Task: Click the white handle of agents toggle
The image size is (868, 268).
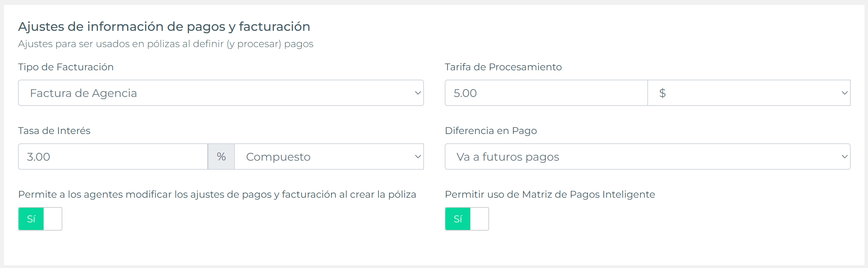Action: (53, 219)
